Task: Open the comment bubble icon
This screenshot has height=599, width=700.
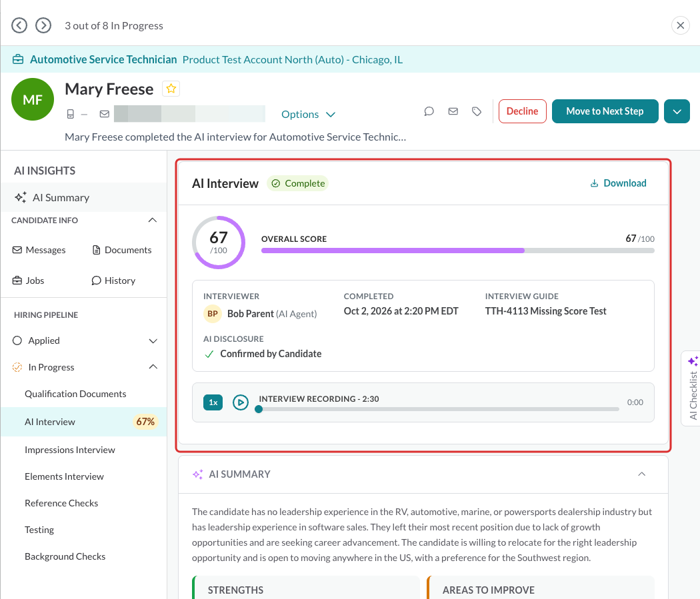Action: [429, 111]
